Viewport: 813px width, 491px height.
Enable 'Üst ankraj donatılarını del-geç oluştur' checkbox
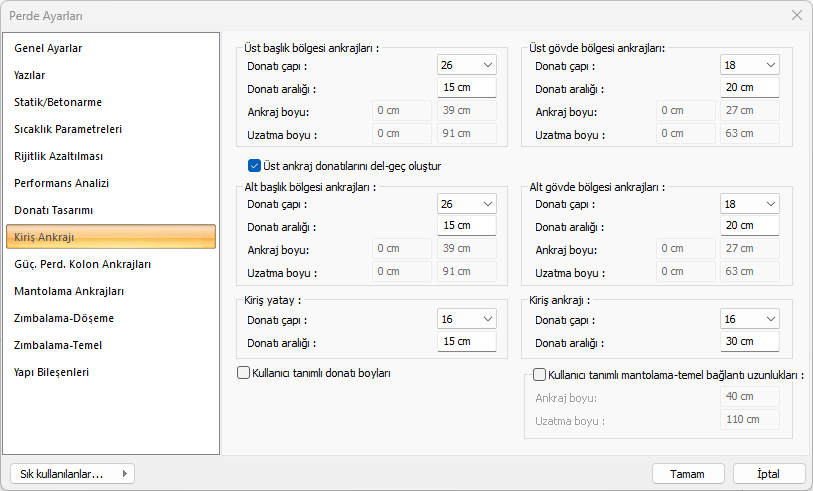click(254, 166)
